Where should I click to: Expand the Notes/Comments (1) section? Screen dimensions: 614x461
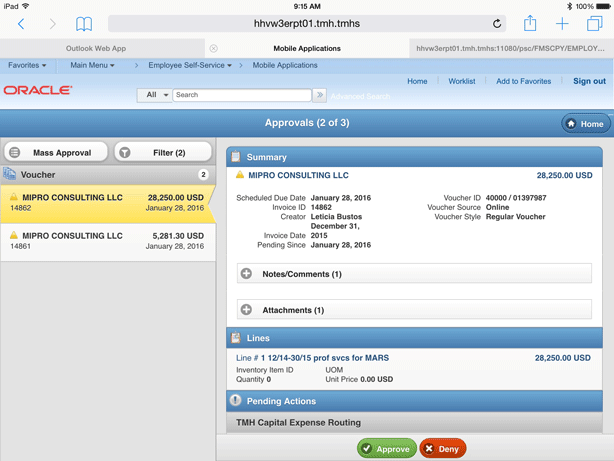247,274
